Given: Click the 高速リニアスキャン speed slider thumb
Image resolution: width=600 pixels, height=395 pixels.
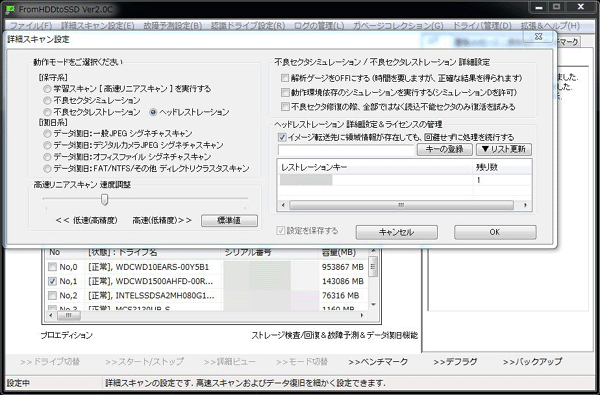Looking at the screenshot, I should (x=104, y=199).
